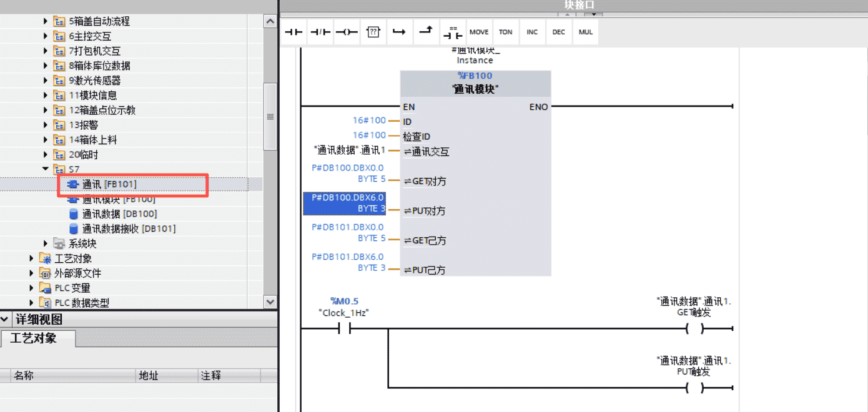The width and height of the screenshot is (868, 412).
Task: Expand the 系统块 folder
Action: click(46, 243)
